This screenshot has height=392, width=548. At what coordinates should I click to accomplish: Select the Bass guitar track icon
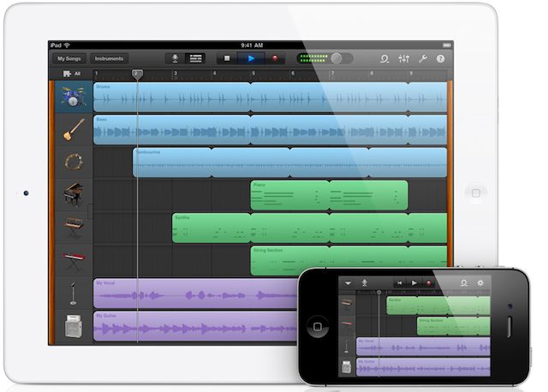(x=72, y=130)
